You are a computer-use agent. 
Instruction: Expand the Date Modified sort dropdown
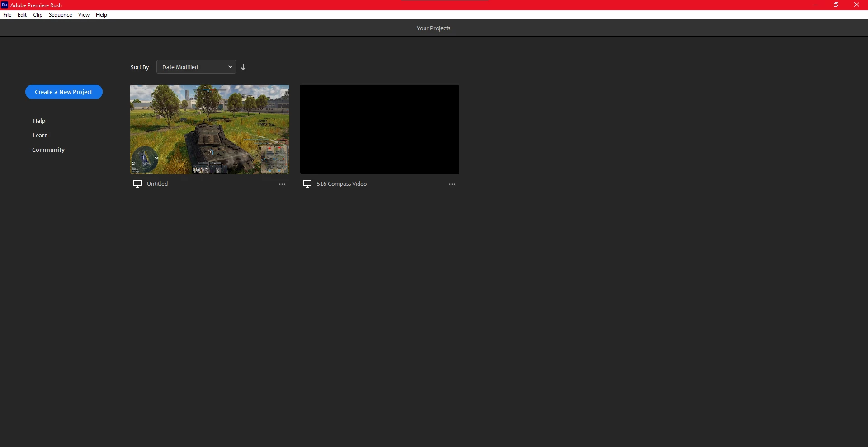tap(196, 67)
